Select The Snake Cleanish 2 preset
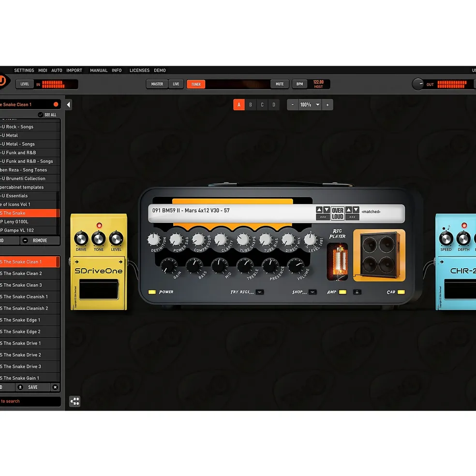Image resolution: width=476 pixels, height=476 pixels. tap(30, 308)
